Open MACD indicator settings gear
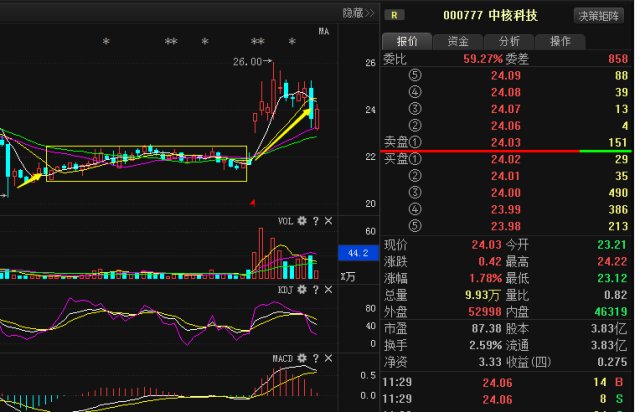The height and width of the screenshot is (412, 640). 301,357
